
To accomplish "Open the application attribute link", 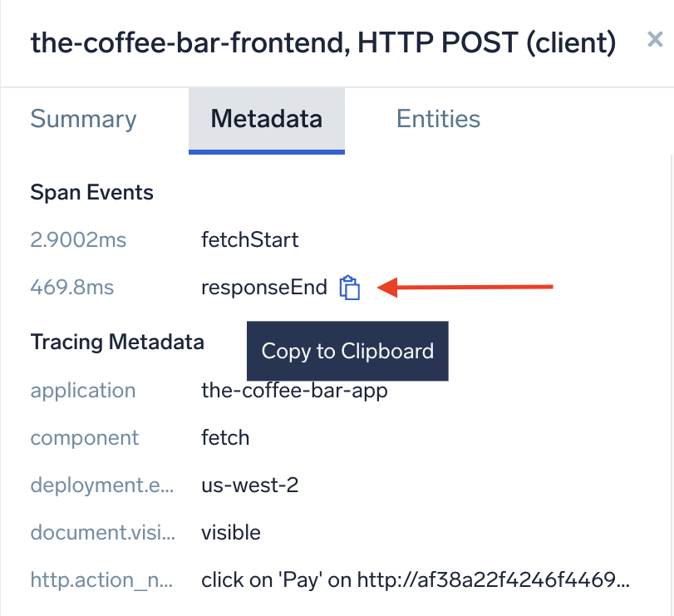I will (83, 390).
